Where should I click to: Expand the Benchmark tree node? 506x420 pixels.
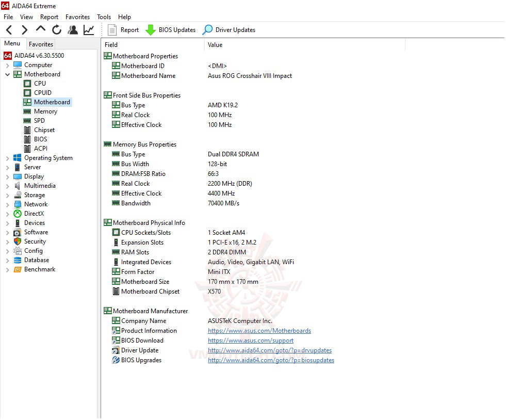click(x=7, y=270)
